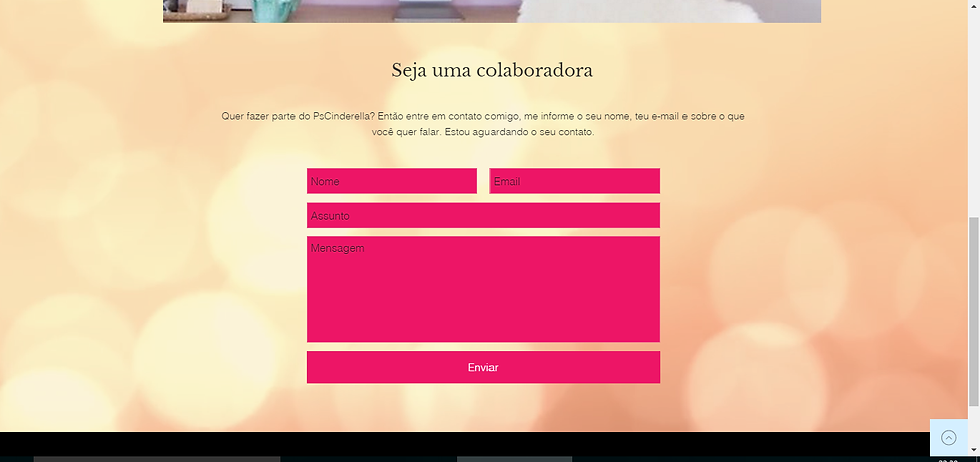
Task: Click the vertical scrollbar thumb
Action: point(974,311)
